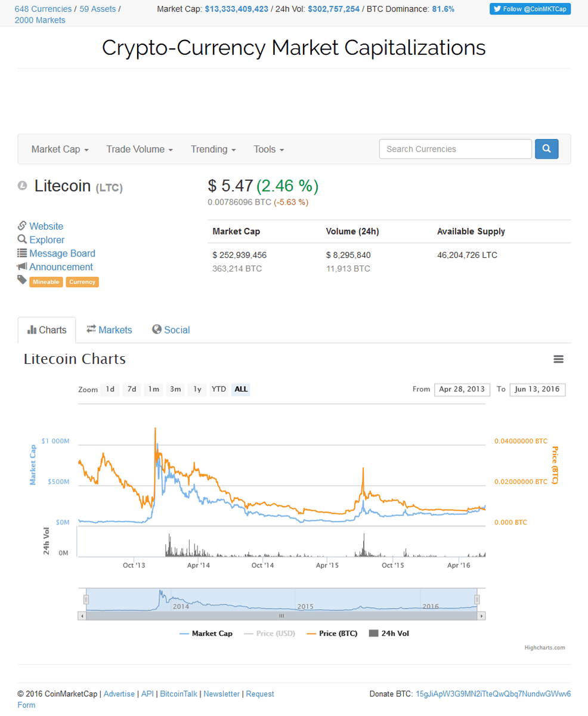This screenshot has height=716, width=588.
Task: Click the BTC Dominance 81.6% link
Action: (443, 9)
